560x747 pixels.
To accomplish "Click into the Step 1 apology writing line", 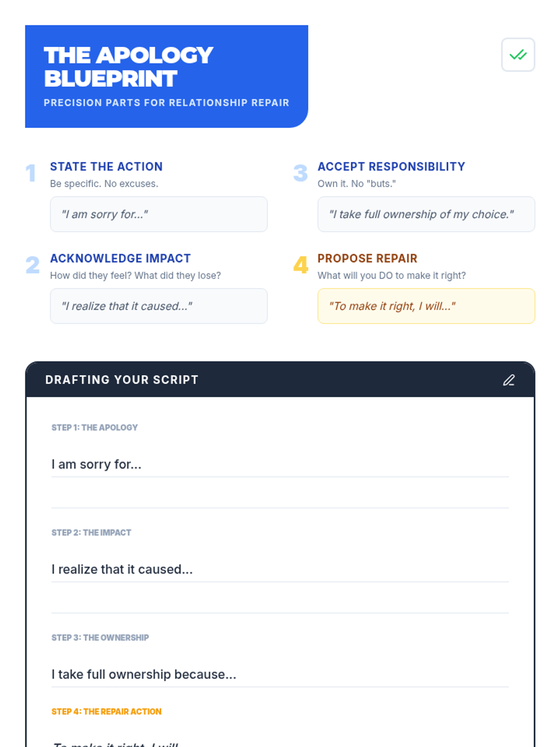I will click(280, 465).
